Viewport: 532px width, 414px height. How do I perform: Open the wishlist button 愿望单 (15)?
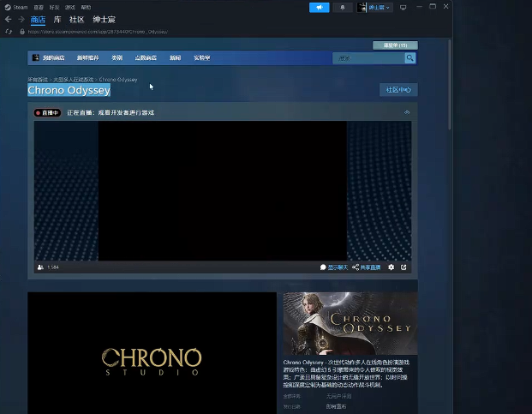tap(395, 45)
